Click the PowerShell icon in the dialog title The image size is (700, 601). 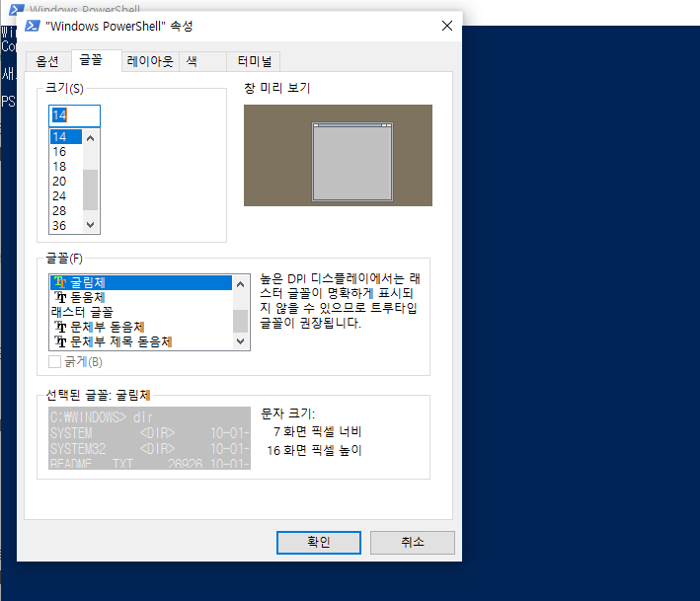click(x=33, y=26)
